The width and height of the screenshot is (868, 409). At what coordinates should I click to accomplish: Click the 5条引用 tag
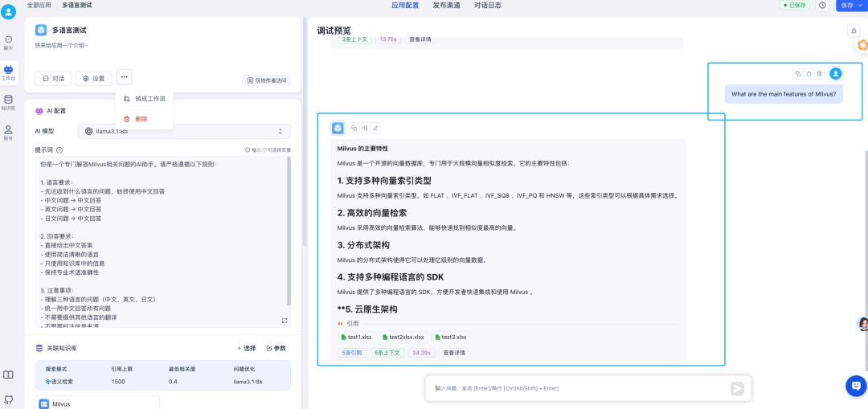351,353
